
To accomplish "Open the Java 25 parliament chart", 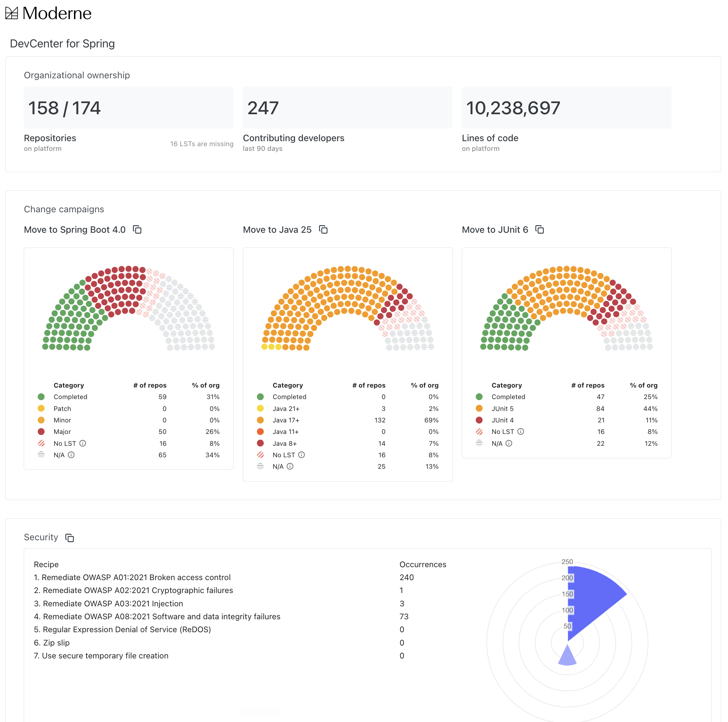I will pyautogui.click(x=347, y=308).
